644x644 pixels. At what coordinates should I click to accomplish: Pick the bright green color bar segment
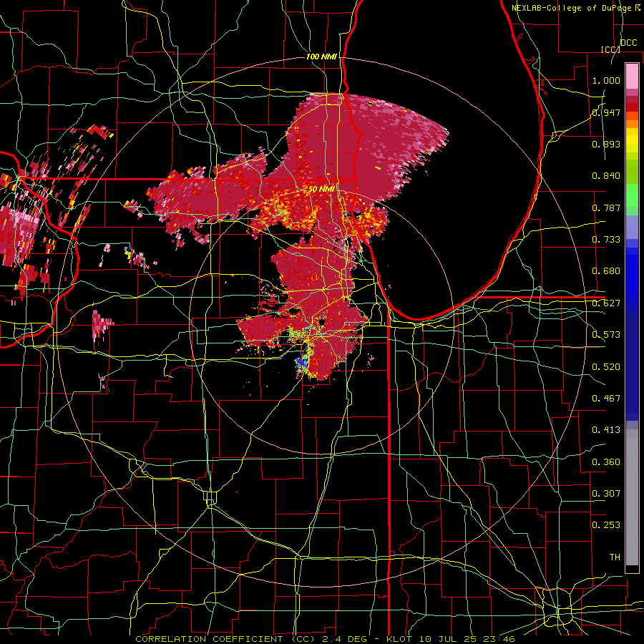coord(632,195)
